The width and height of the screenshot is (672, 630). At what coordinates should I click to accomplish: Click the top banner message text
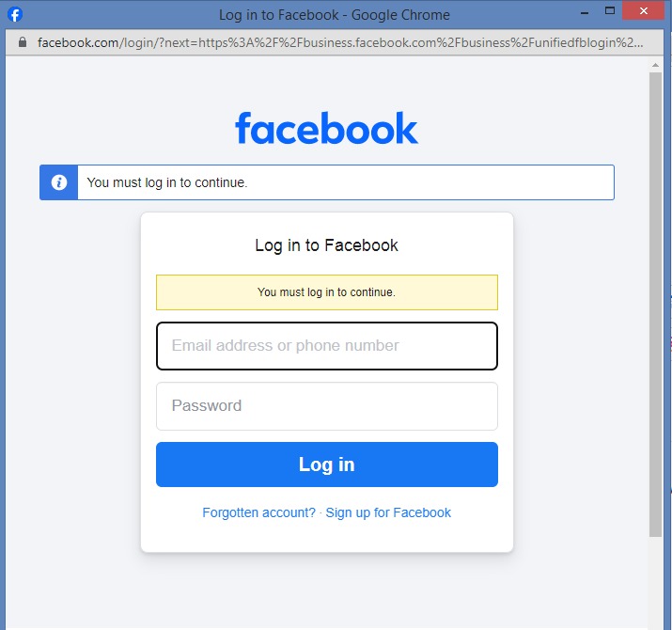pyautogui.click(x=167, y=182)
